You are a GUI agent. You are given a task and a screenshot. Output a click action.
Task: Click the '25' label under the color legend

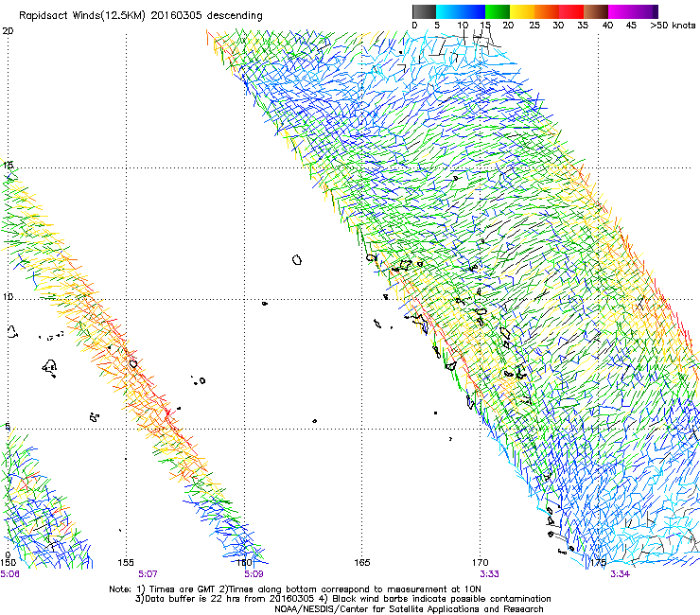click(x=534, y=26)
